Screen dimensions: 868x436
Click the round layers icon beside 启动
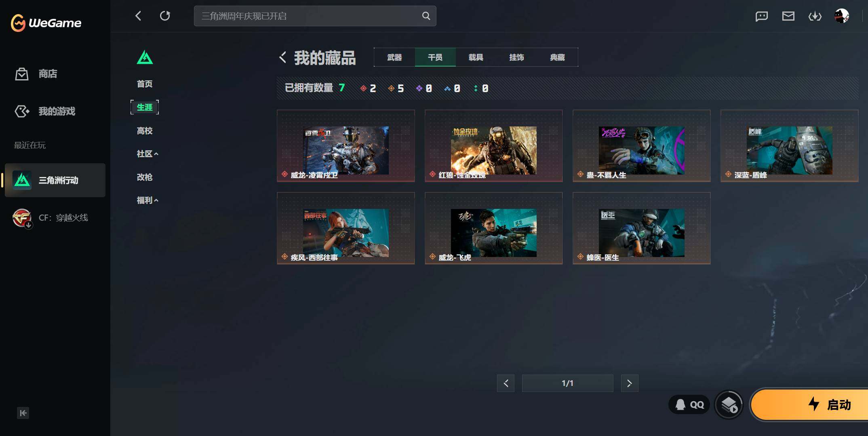coord(729,404)
